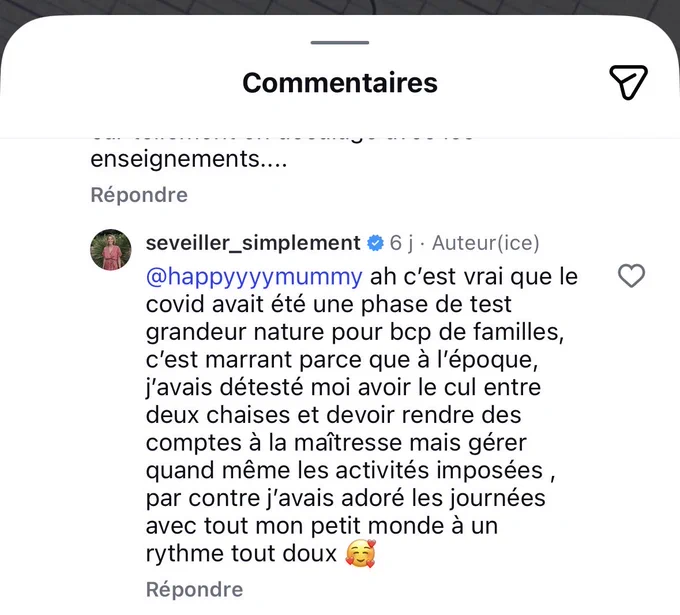The height and width of the screenshot is (615, 680).
Task: Click the enseignements.... comment text
Action: [189, 159]
